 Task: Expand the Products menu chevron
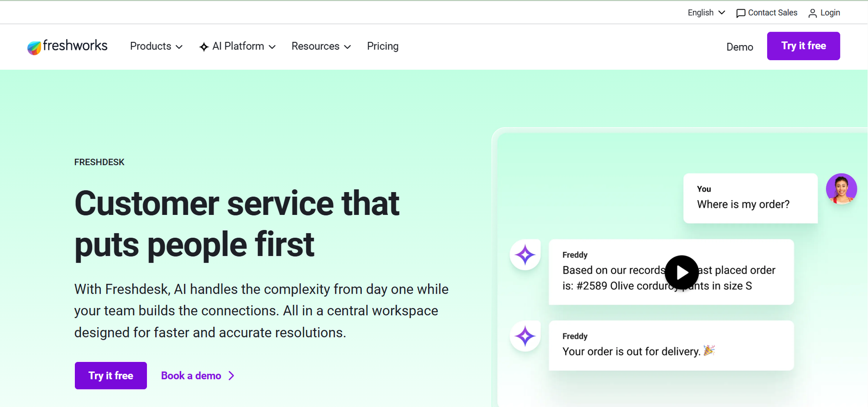coord(179,47)
